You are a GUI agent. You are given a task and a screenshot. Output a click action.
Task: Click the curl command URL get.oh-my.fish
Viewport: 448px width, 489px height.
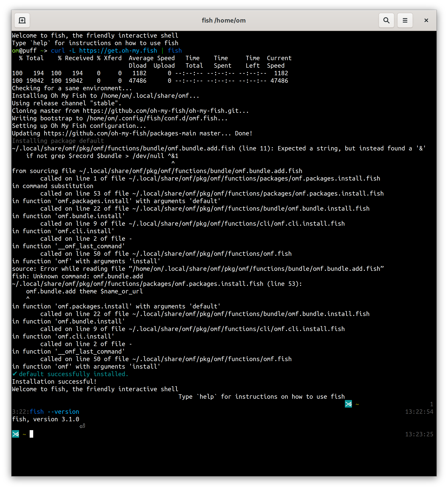click(x=118, y=50)
